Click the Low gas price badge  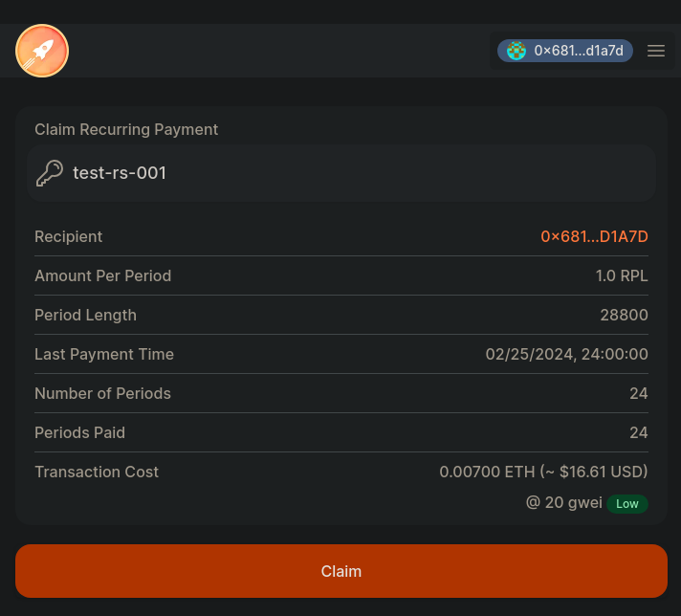(x=627, y=503)
